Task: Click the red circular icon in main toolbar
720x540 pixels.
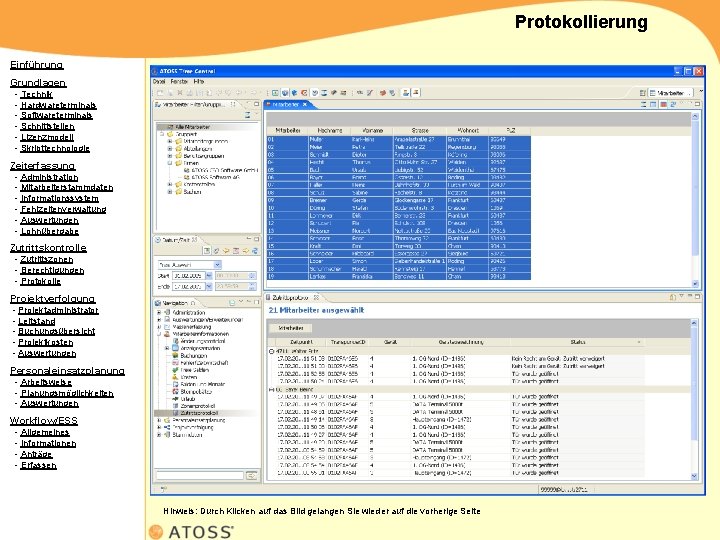Action: [x=304, y=93]
